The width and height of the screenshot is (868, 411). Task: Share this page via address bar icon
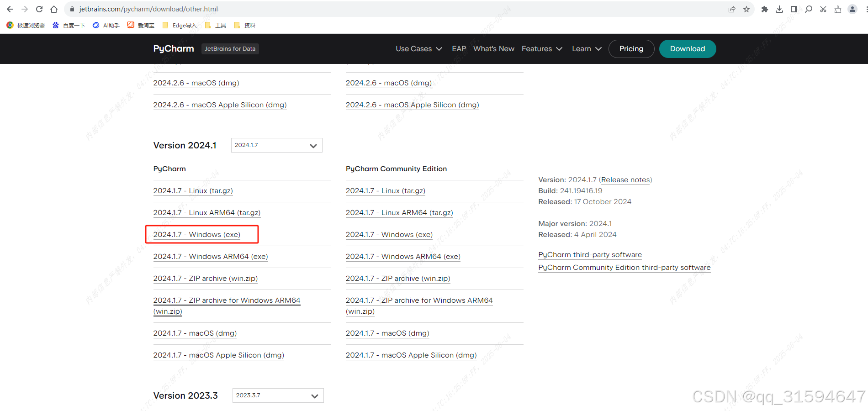click(x=732, y=9)
